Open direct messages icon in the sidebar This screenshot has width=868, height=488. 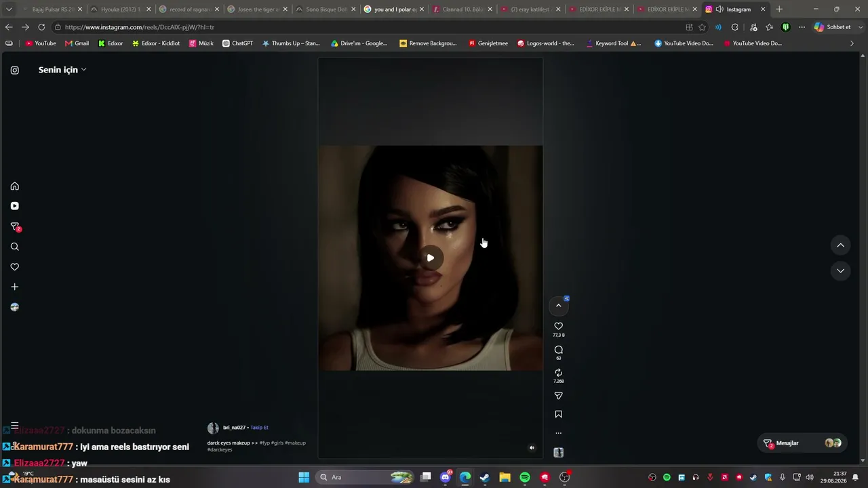[x=15, y=226]
